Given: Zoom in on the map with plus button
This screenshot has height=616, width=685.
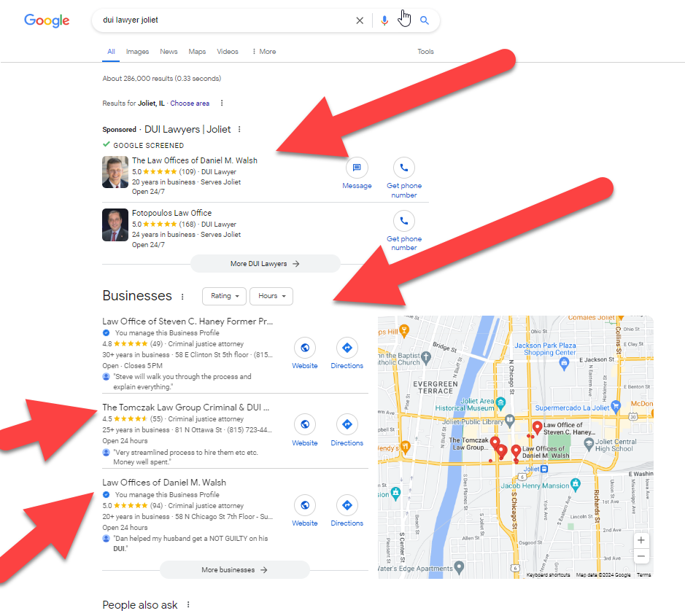Looking at the screenshot, I should [x=641, y=540].
